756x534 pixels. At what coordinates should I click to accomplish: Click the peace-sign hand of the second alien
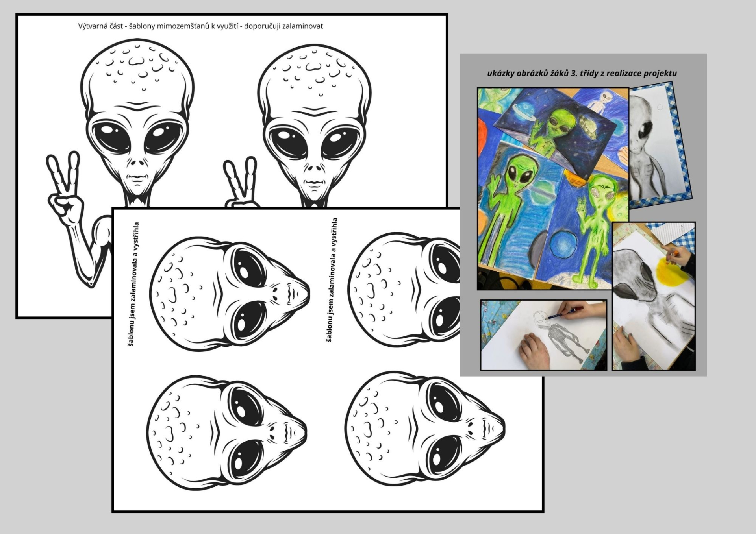click(x=241, y=182)
